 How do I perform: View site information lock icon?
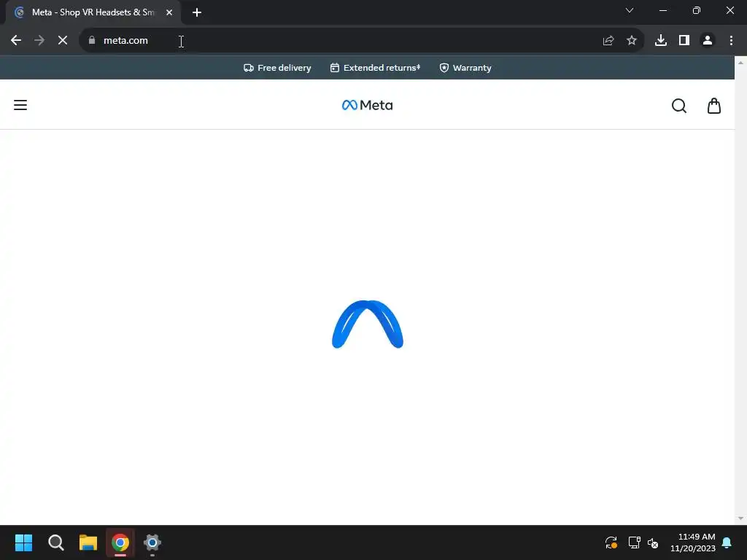point(92,41)
